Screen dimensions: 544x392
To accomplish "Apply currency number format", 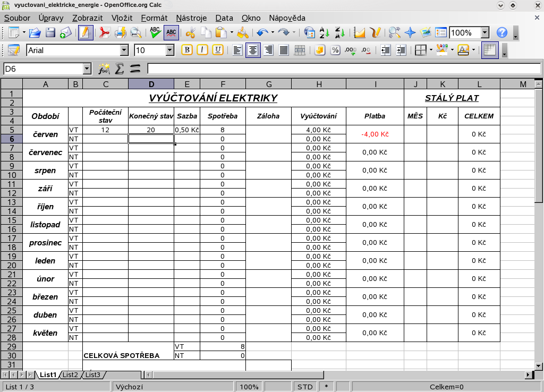I will (319, 50).
